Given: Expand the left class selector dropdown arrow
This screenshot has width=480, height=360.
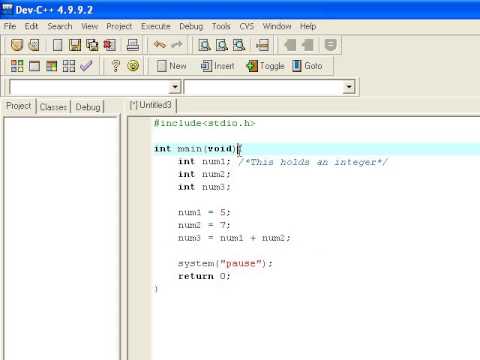Looking at the screenshot, I should [x=175, y=87].
